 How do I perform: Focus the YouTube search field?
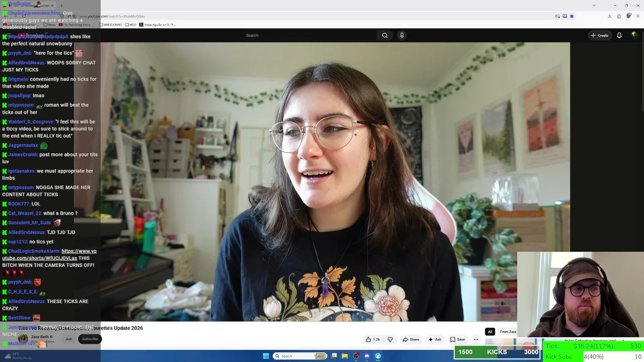click(309, 35)
